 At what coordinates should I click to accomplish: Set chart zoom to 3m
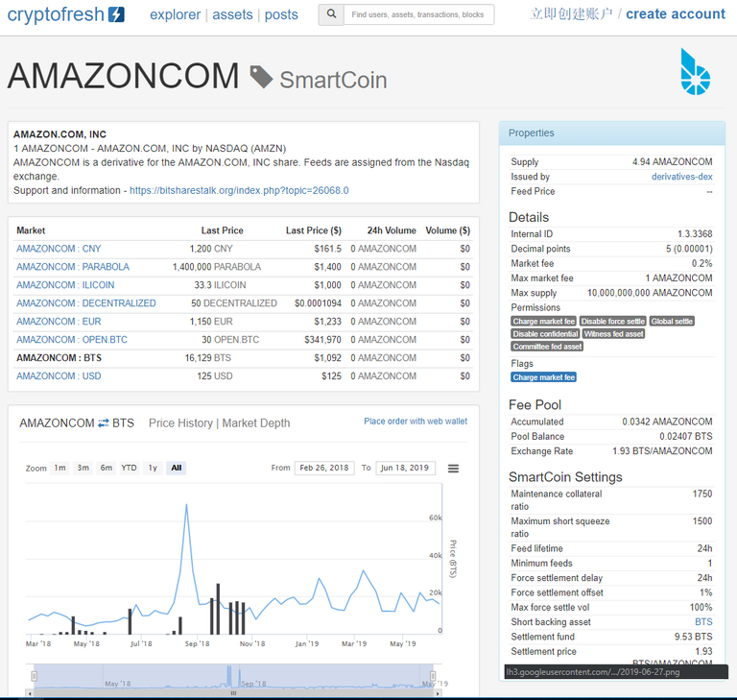(x=83, y=468)
